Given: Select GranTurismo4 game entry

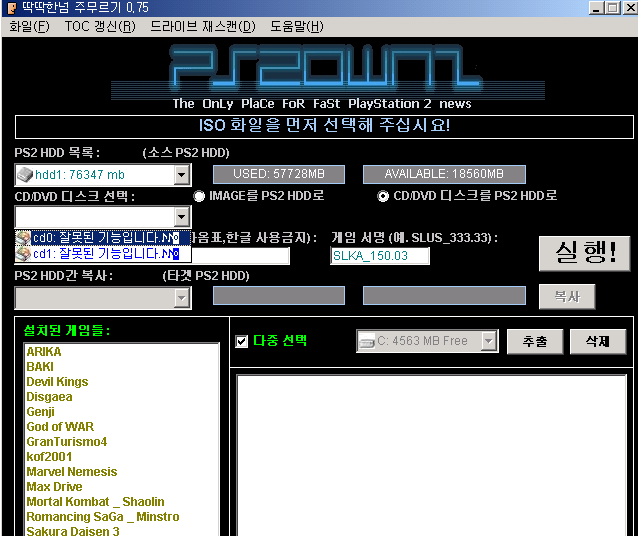Looking at the screenshot, I should pyautogui.click(x=67, y=442).
